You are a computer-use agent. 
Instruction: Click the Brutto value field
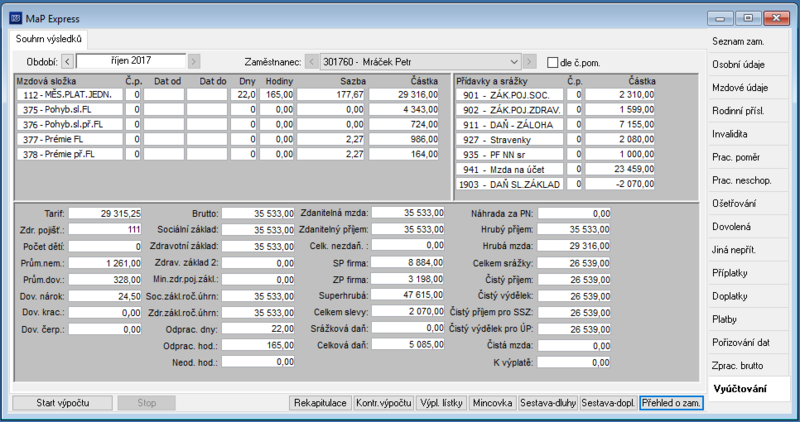[258, 213]
